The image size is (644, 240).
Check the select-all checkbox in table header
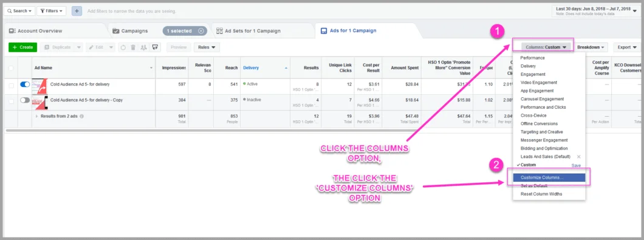[11, 68]
